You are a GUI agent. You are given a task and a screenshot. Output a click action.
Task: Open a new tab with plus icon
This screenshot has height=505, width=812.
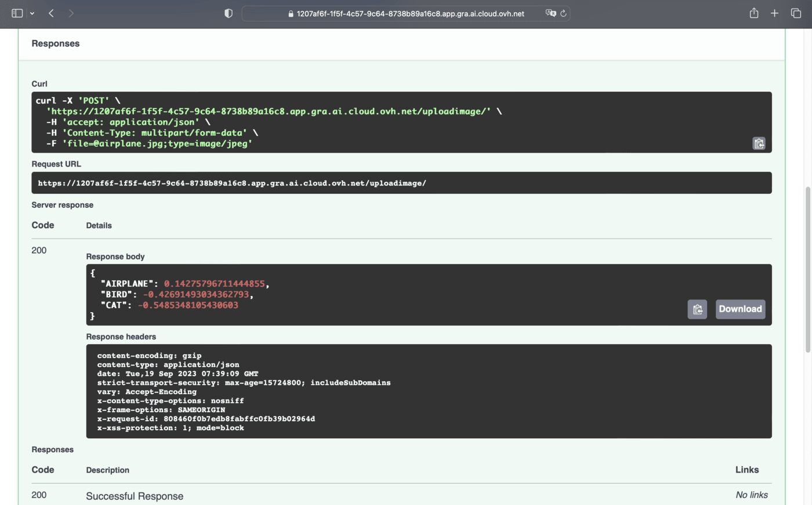(x=774, y=13)
